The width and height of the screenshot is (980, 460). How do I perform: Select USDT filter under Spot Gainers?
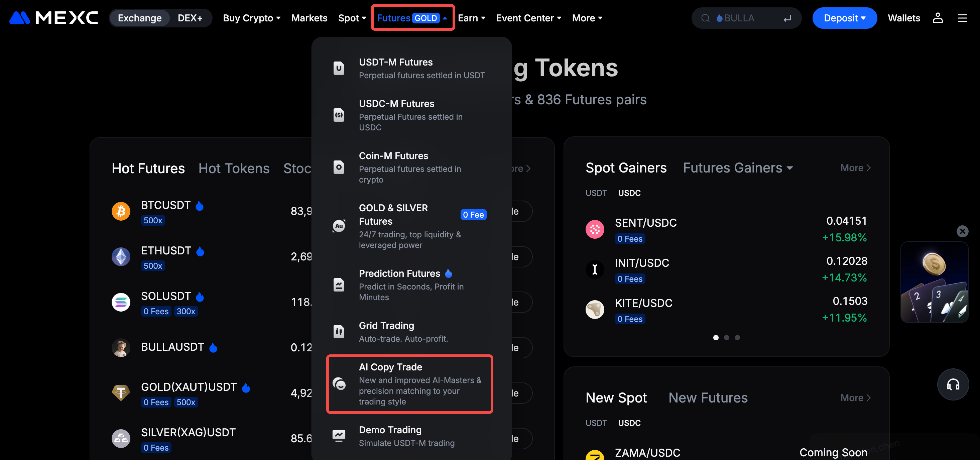pos(596,193)
